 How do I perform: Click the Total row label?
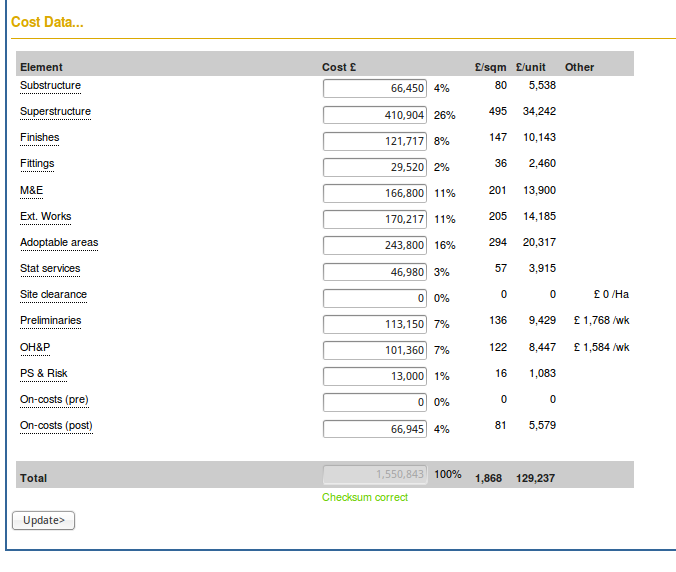click(x=34, y=478)
